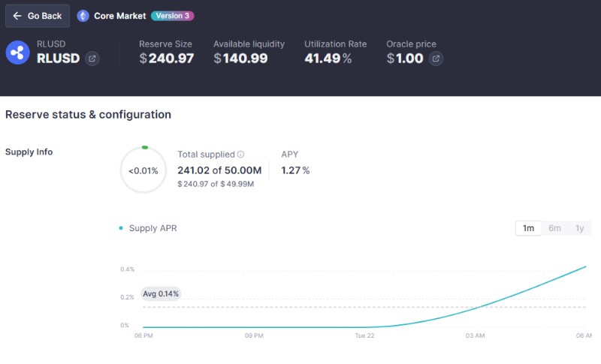Viewport: 601px width, 364px height.
Task: Open the Oracle price external link icon
Action: pyautogui.click(x=436, y=59)
